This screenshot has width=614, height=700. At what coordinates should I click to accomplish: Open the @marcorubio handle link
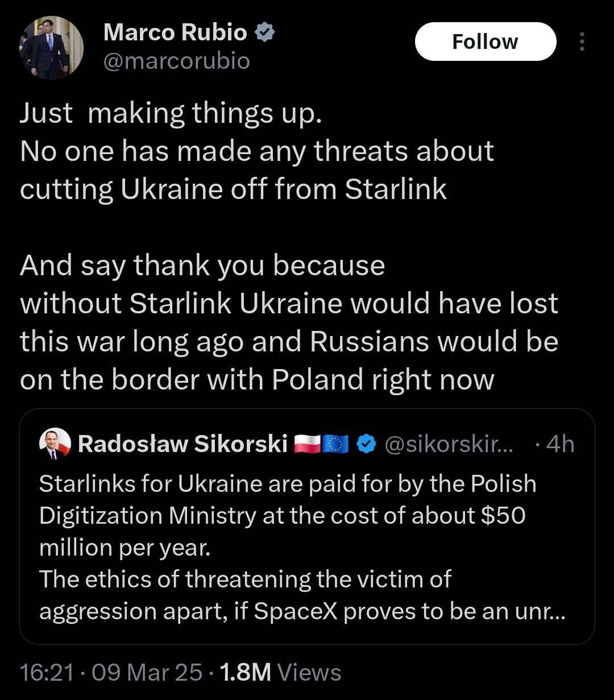pos(176,61)
